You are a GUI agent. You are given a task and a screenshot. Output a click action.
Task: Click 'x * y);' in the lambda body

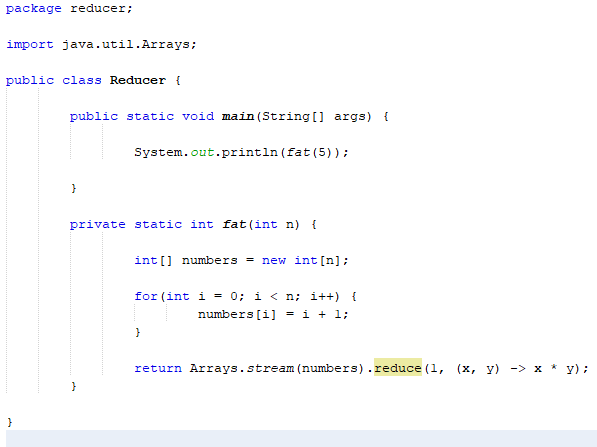pyautogui.click(x=562, y=369)
